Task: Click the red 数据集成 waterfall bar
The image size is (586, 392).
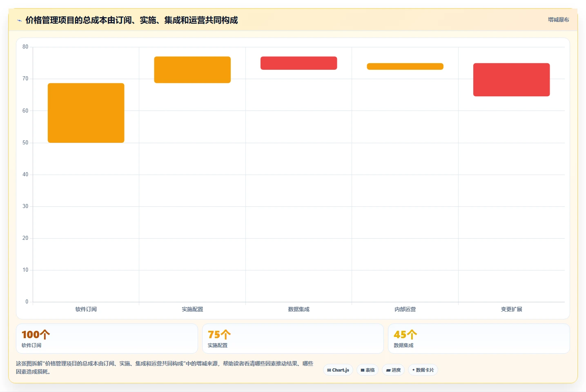Action: (299, 63)
